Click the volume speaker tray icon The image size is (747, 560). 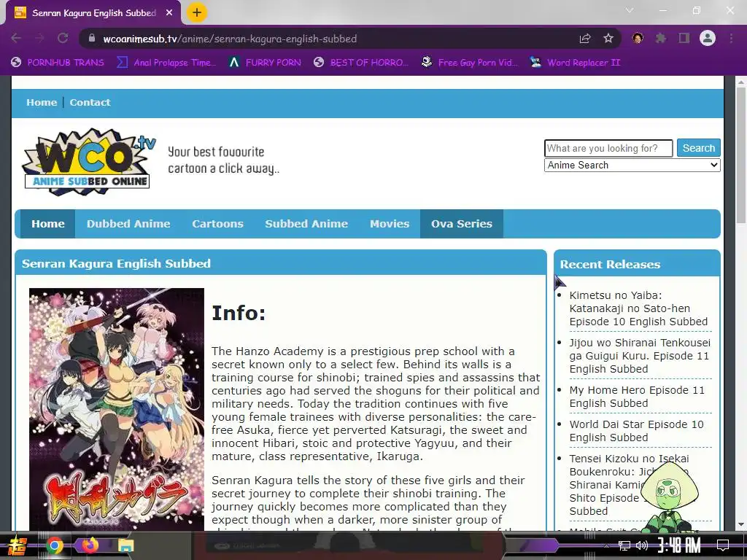(x=642, y=545)
